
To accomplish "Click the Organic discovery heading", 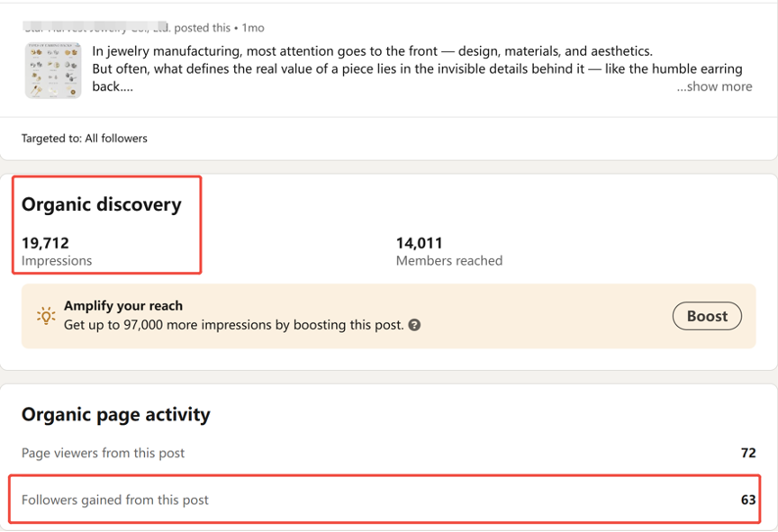I will click(x=101, y=204).
